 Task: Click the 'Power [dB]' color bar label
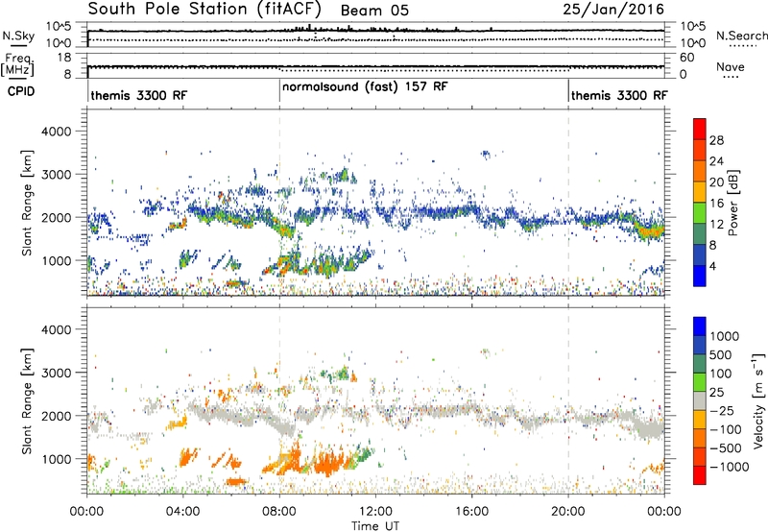point(732,203)
